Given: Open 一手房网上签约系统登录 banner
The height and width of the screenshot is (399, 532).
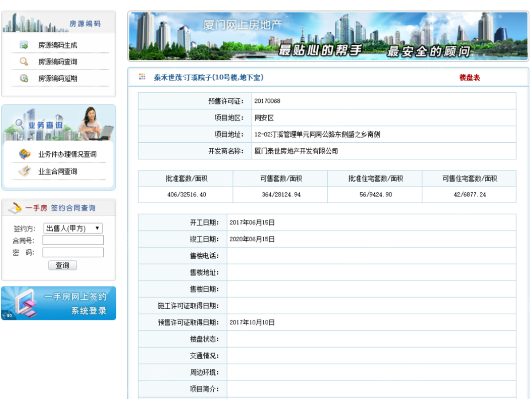Looking at the screenshot, I should pos(59,303).
